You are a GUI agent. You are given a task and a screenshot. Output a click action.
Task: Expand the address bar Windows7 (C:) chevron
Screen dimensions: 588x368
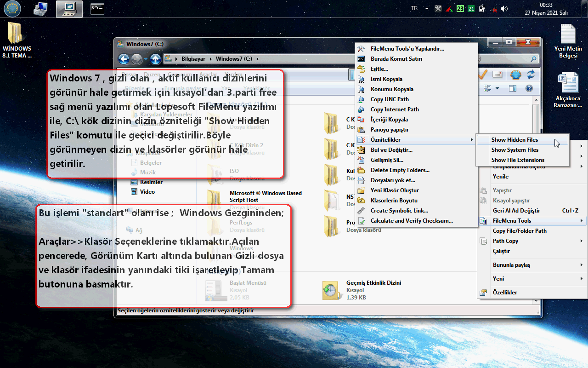[257, 59]
